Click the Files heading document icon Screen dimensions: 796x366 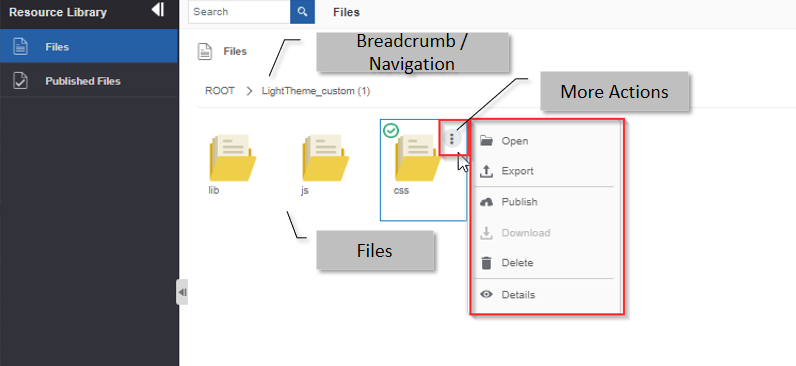click(205, 51)
